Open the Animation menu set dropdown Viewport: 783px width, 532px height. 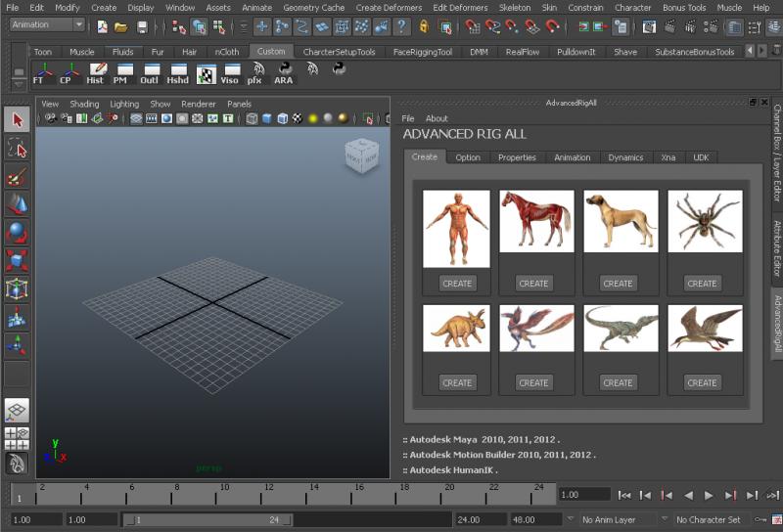pos(47,24)
